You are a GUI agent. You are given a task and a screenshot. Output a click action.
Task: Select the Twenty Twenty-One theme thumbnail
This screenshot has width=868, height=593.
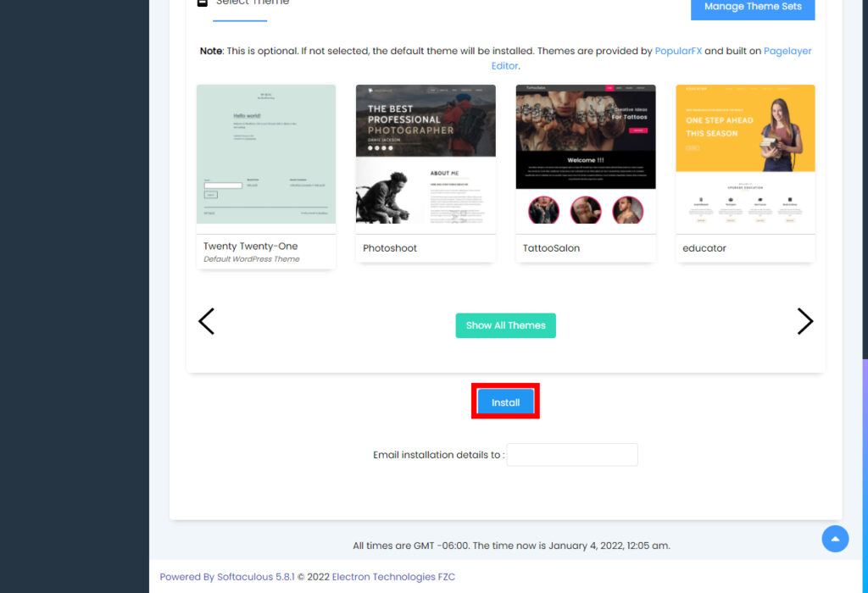click(x=266, y=154)
